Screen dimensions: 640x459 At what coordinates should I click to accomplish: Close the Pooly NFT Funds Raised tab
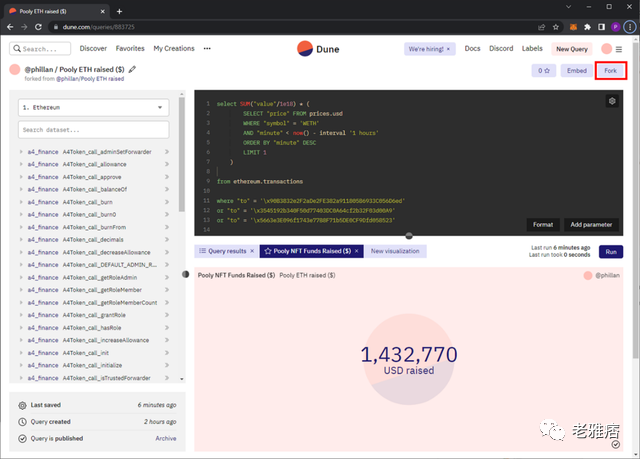[x=356, y=251]
